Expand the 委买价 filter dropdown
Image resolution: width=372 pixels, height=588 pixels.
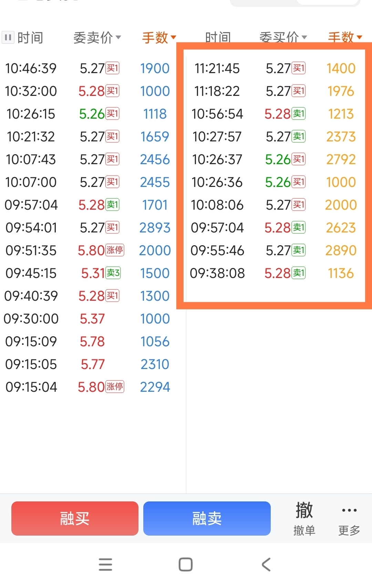click(x=283, y=38)
